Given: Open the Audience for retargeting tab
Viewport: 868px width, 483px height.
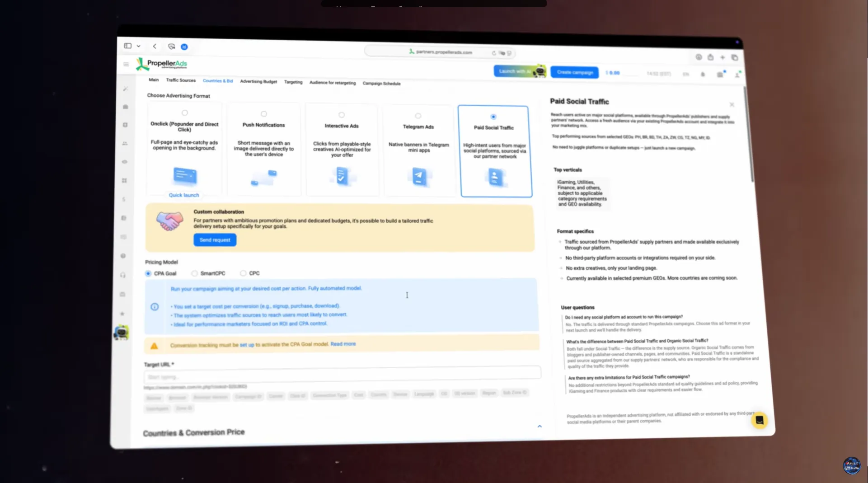Looking at the screenshot, I should [333, 83].
